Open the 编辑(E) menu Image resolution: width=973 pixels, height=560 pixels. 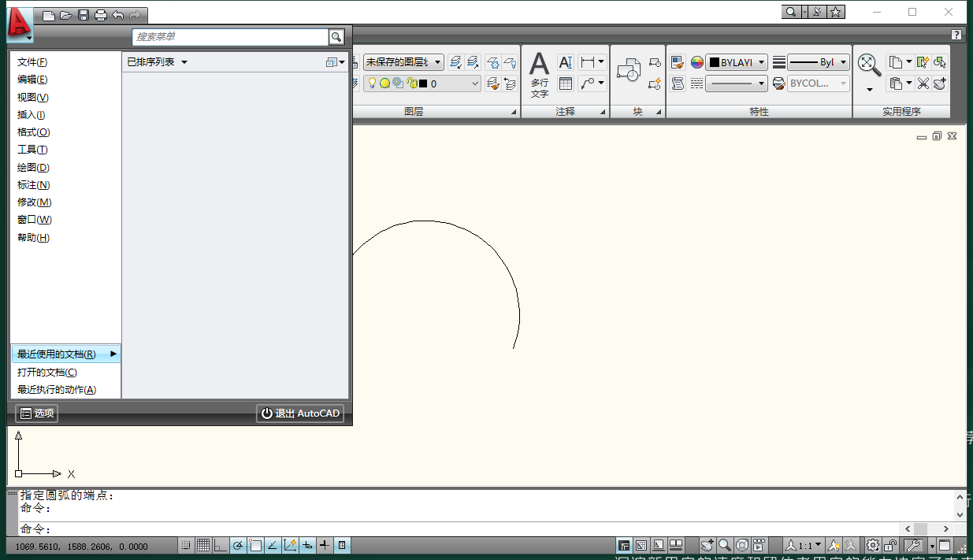32,80
